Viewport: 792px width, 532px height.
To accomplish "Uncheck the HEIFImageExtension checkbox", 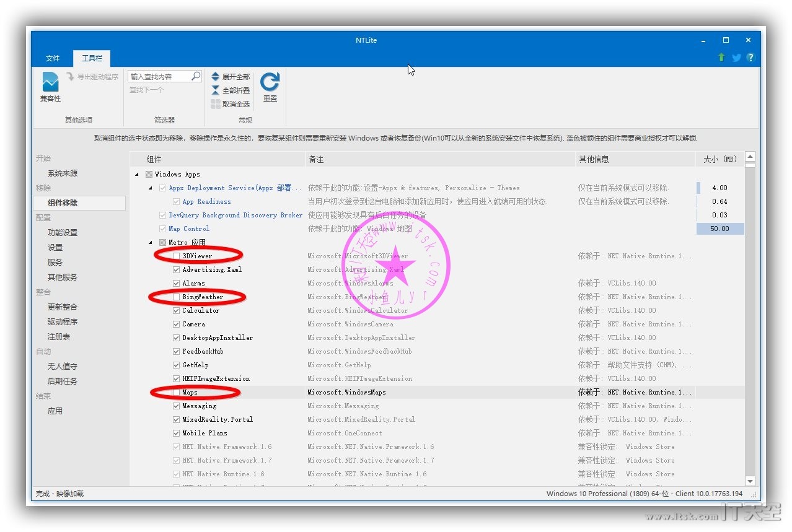I will click(x=177, y=378).
